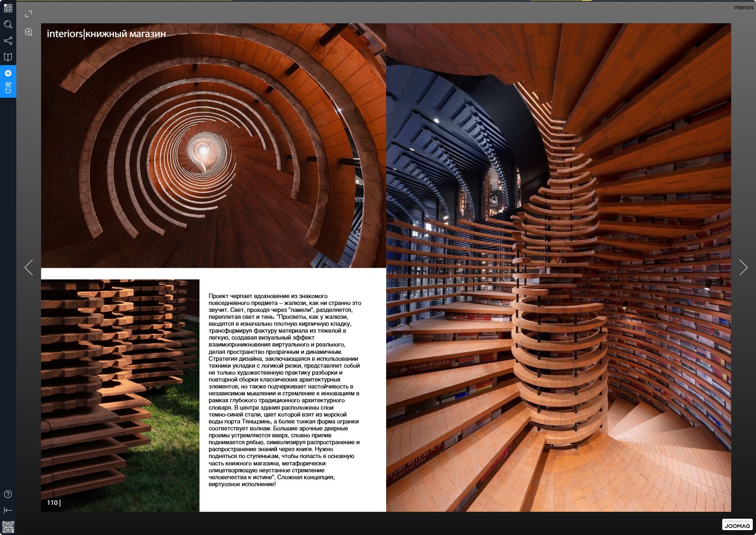Click the 'interiors|книжный магазин' page heading
The image size is (756, 535).
click(x=106, y=34)
